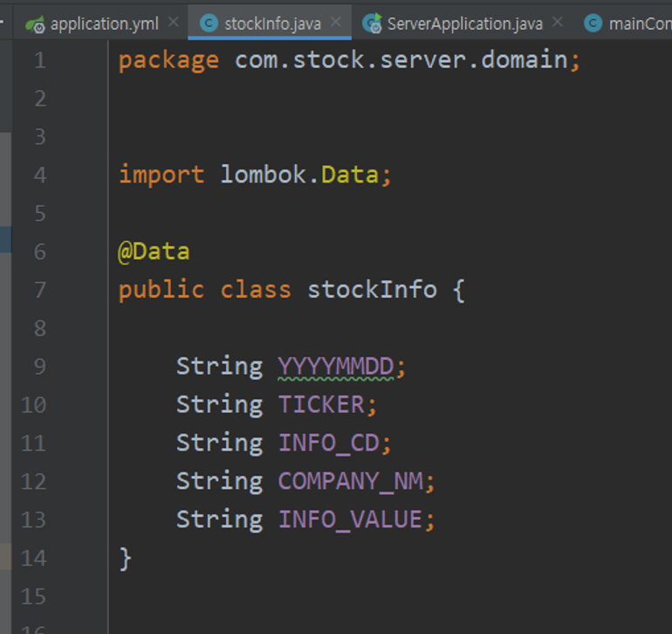The height and width of the screenshot is (634, 672).
Task: Click the INFO_VALUE field name
Action: click(x=350, y=520)
